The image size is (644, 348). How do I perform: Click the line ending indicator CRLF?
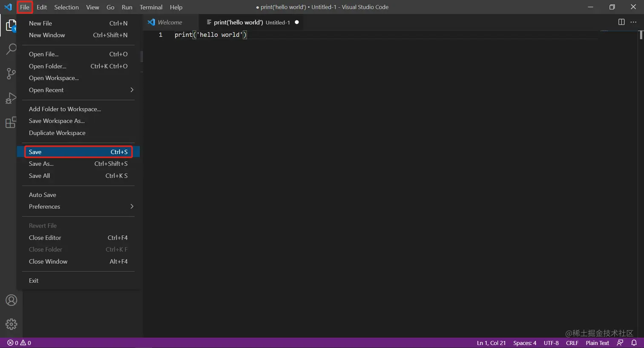point(572,342)
